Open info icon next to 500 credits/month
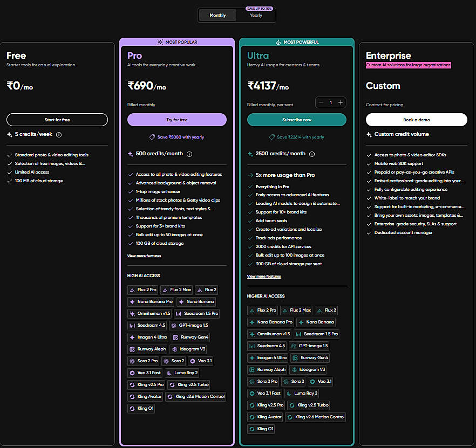476x448 pixels. (x=189, y=154)
